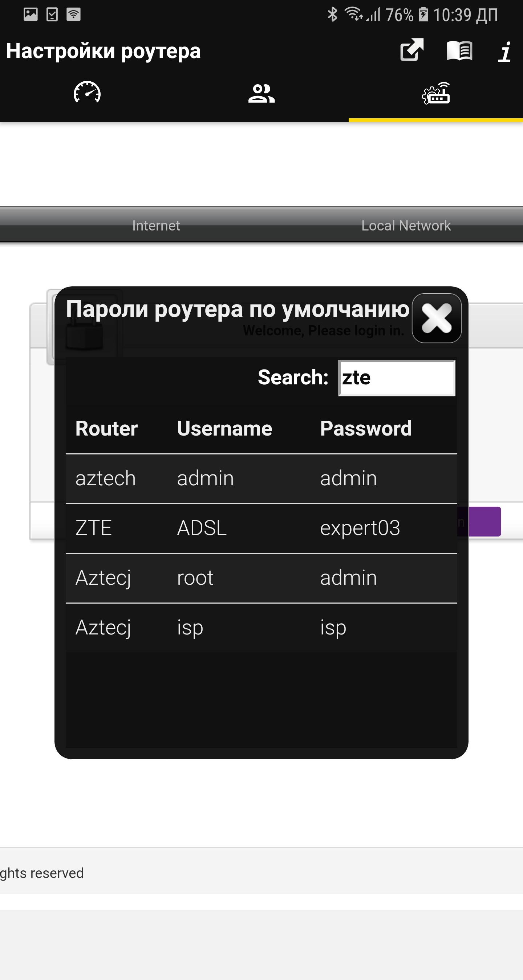523x980 pixels.
Task: Tap the battery status icon
Action: [x=423, y=15]
